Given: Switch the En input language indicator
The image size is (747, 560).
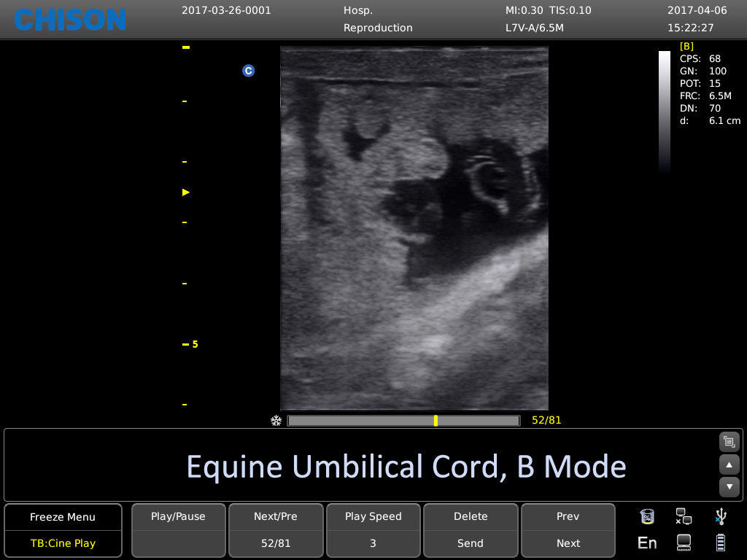Looking at the screenshot, I should coord(646,542).
